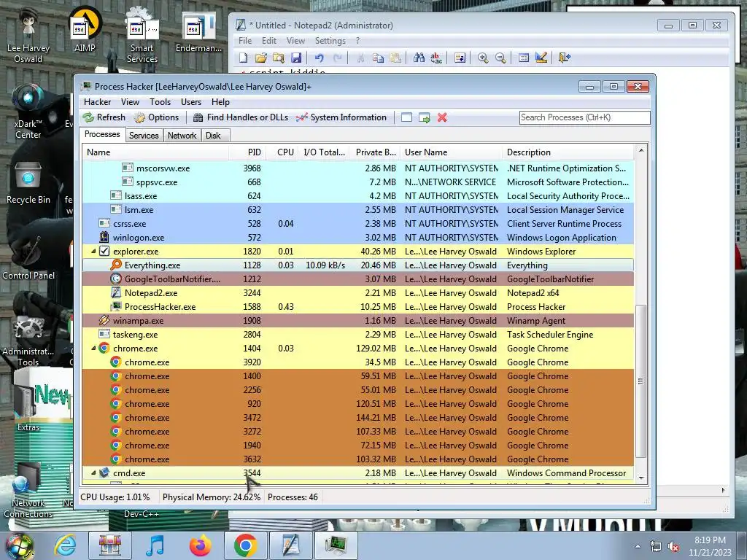Open Internet Explorer from the taskbar

[x=64, y=545]
